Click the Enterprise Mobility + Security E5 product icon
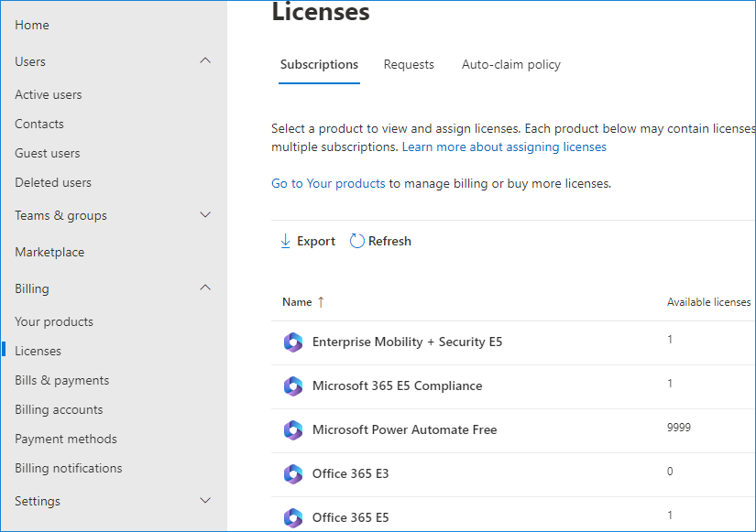Screen dimensions: 756x532 [292, 342]
